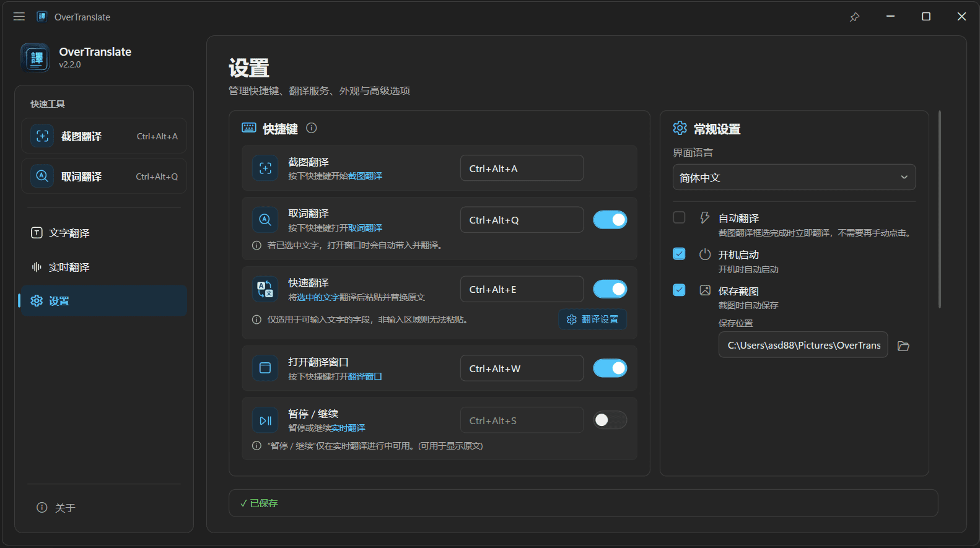Click the Ctrl+Alt+Q shortcut field
Screen dimensions: 980x548
point(522,220)
